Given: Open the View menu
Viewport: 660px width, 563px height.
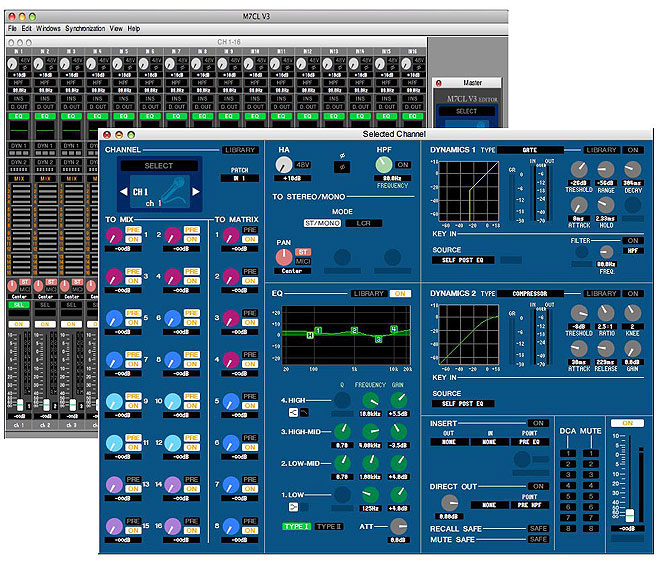Looking at the screenshot, I should pos(116,28).
